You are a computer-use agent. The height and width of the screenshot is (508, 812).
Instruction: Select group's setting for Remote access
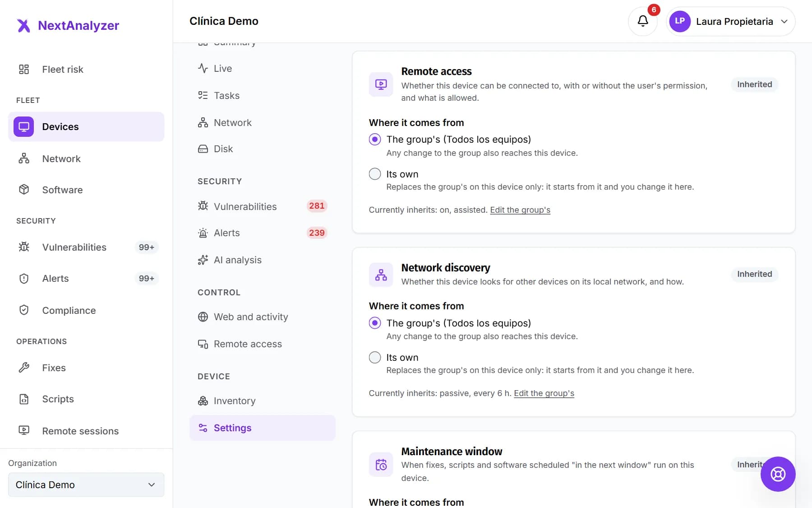point(375,140)
